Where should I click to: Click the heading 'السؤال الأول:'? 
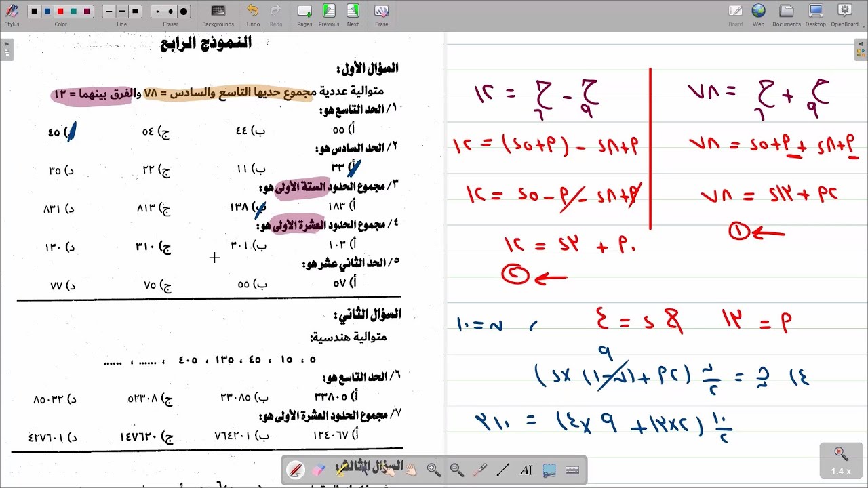[x=368, y=69]
